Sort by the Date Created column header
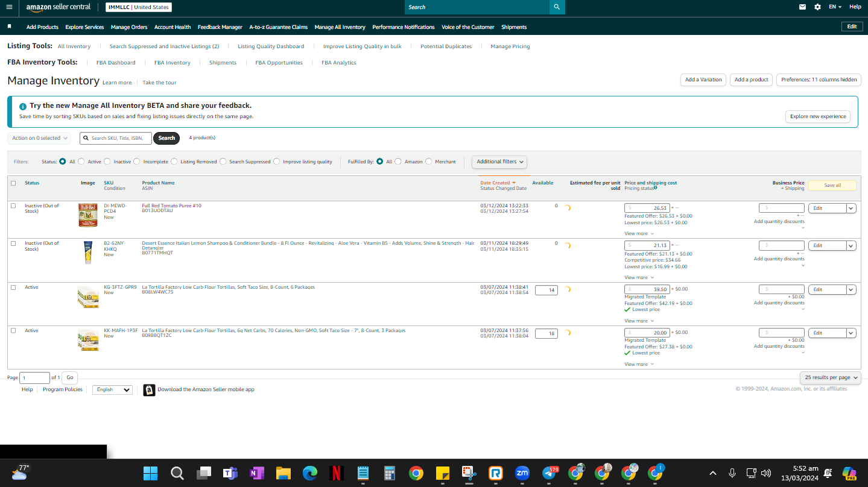Screen dimensions: 868x487 pyautogui.click(x=498, y=183)
